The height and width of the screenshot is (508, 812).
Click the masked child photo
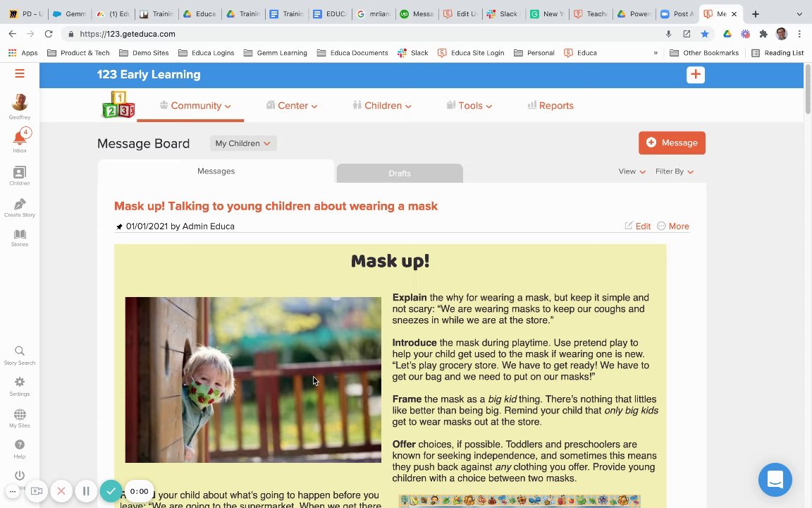(x=253, y=380)
